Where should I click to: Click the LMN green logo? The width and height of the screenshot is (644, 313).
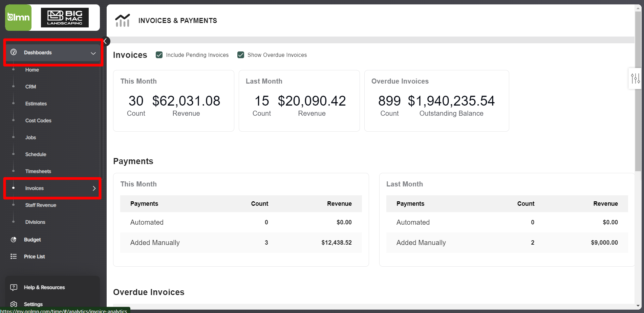point(18,18)
